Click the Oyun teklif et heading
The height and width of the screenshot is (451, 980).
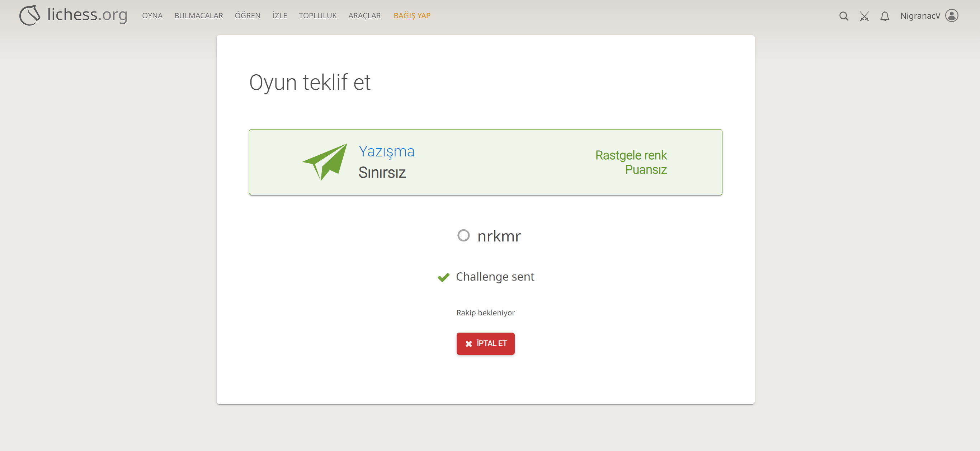click(309, 83)
